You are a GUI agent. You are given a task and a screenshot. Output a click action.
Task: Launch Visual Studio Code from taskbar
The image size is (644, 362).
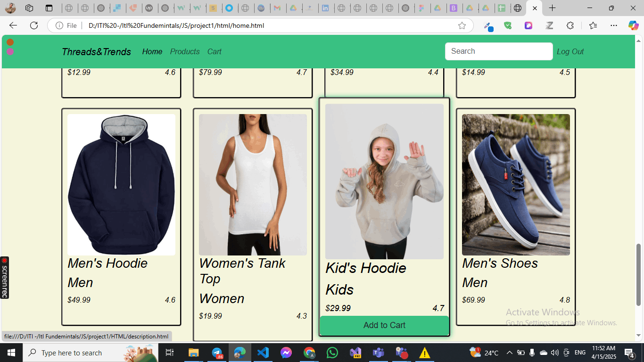[x=263, y=353]
